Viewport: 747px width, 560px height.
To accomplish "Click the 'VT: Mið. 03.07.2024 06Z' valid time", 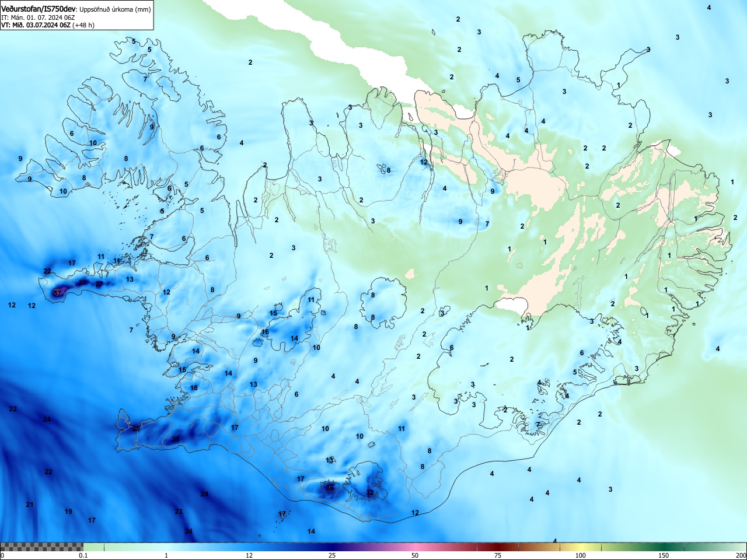I will point(36,25).
